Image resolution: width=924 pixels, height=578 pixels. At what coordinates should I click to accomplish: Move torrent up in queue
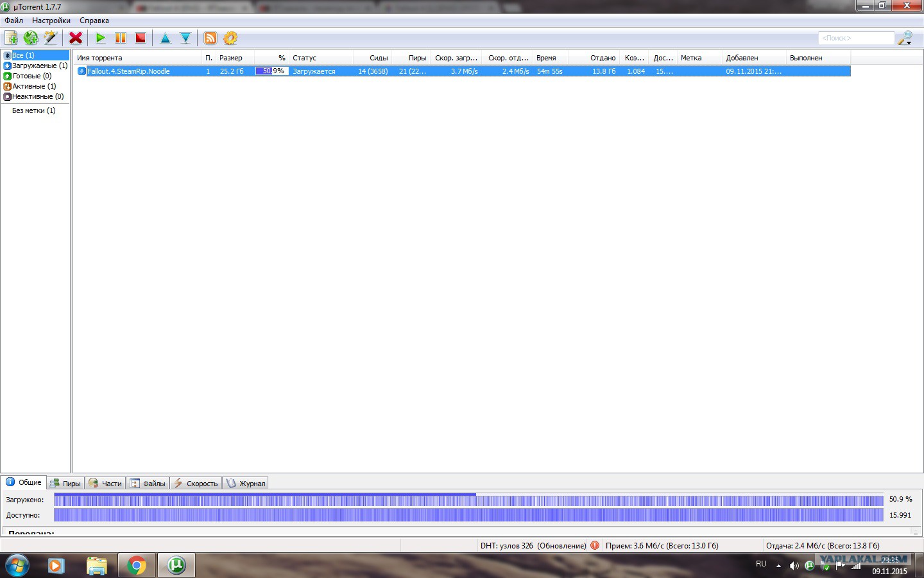tap(166, 38)
